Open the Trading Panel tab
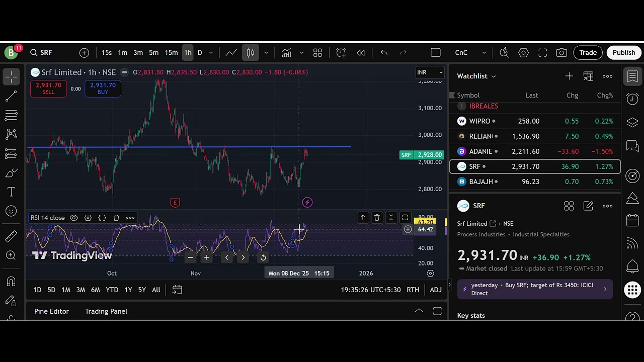The image size is (644, 362). (x=106, y=311)
